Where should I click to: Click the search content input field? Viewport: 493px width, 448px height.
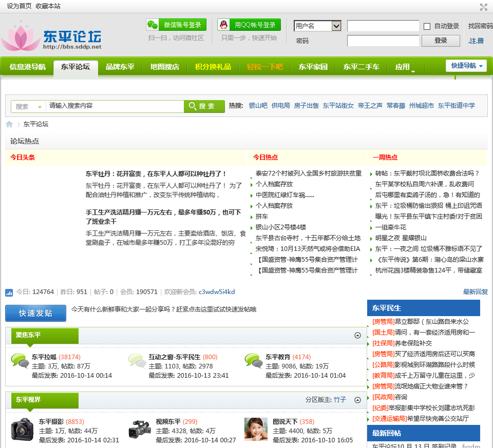coord(115,106)
